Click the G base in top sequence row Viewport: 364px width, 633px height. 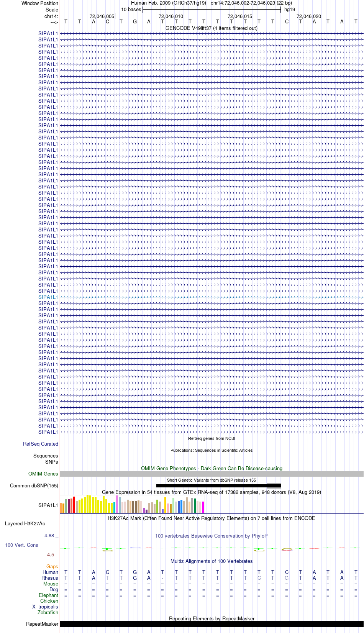tap(135, 21)
